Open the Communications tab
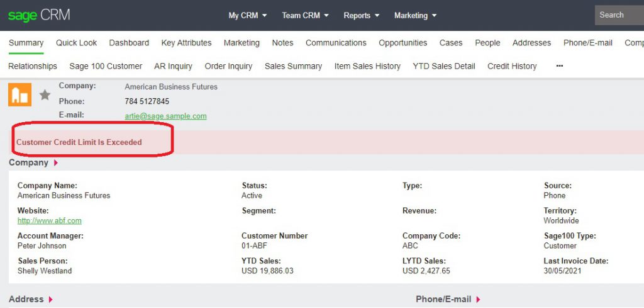644x308 pixels. pyautogui.click(x=336, y=43)
